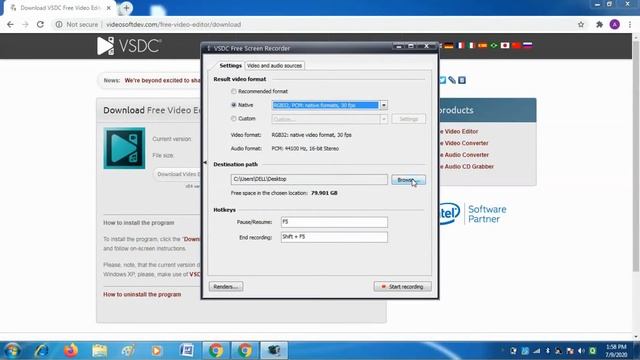The image size is (640, 360).
Task: Click the Start recording button
Action: [402, 287]
